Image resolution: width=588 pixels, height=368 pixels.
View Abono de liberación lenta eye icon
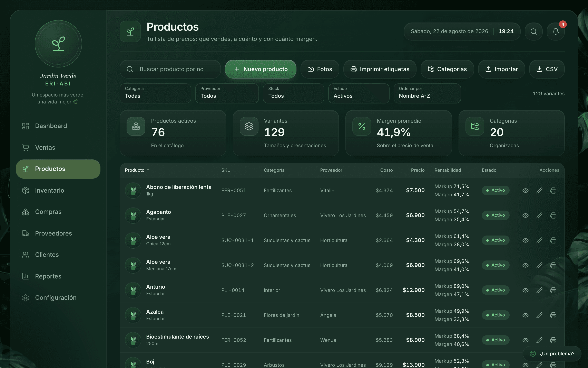pyautogui.click(x=525, y=190)
